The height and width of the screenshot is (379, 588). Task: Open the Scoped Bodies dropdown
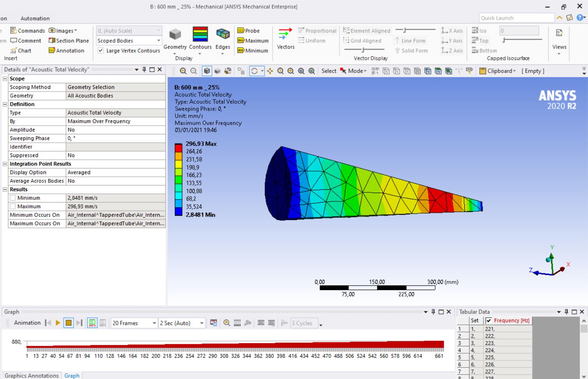tap(129, 41)
